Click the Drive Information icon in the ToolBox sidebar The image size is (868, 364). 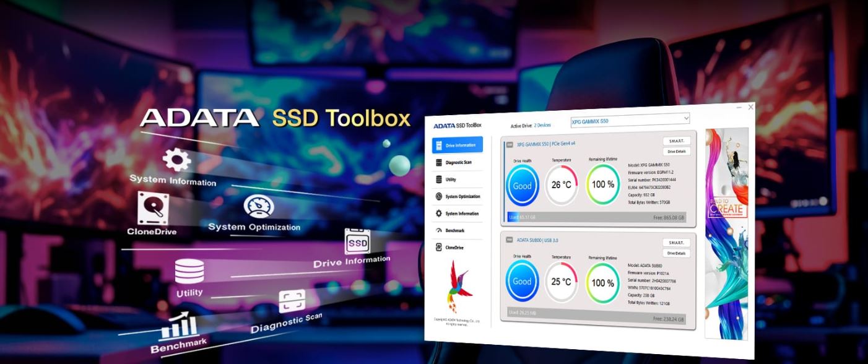(x=439, y=145)
